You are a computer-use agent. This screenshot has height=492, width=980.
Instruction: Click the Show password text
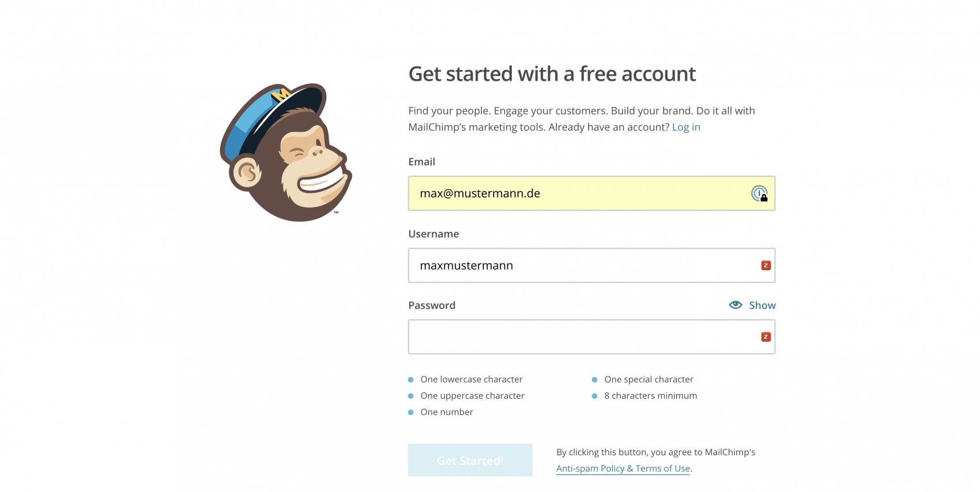coord(762,305)
